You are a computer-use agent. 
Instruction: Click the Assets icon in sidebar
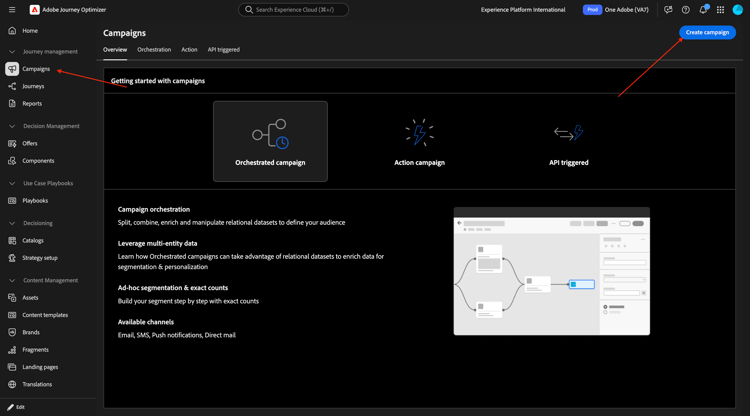12,297
